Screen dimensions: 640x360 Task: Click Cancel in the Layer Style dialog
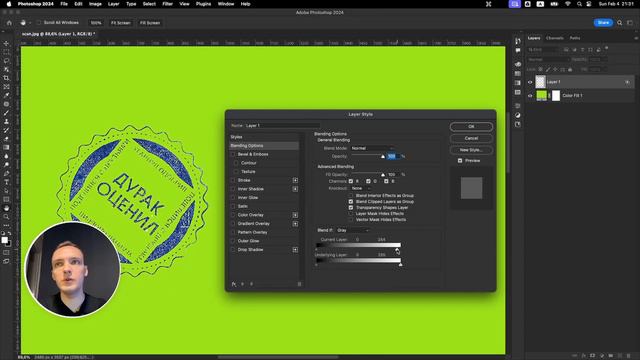click(471, 138)
